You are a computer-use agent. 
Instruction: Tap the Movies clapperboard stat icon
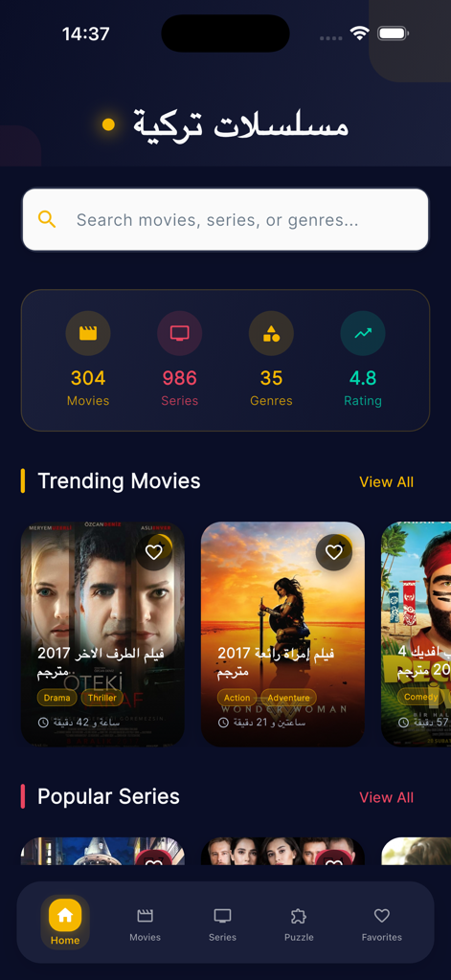88,333
